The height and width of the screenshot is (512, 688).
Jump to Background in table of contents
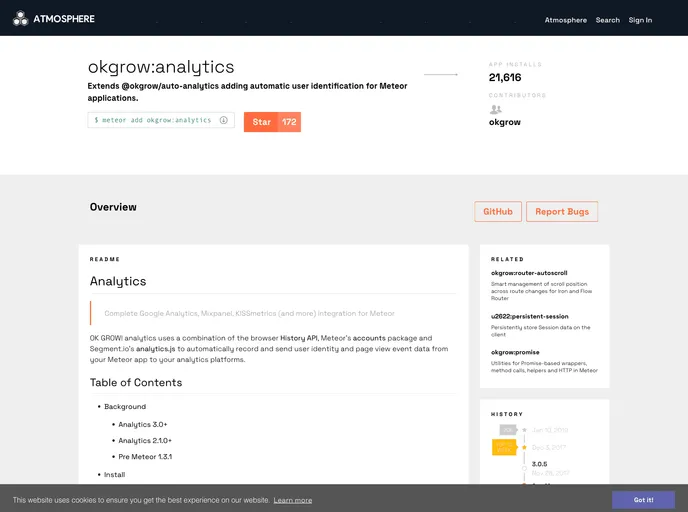point(125,407)
